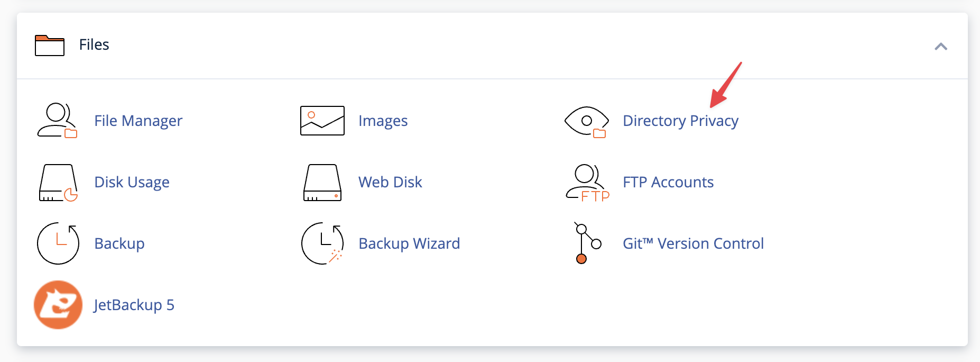Click the Backup clock icon
Screen dimensions: 980x362
coord(58,243)
